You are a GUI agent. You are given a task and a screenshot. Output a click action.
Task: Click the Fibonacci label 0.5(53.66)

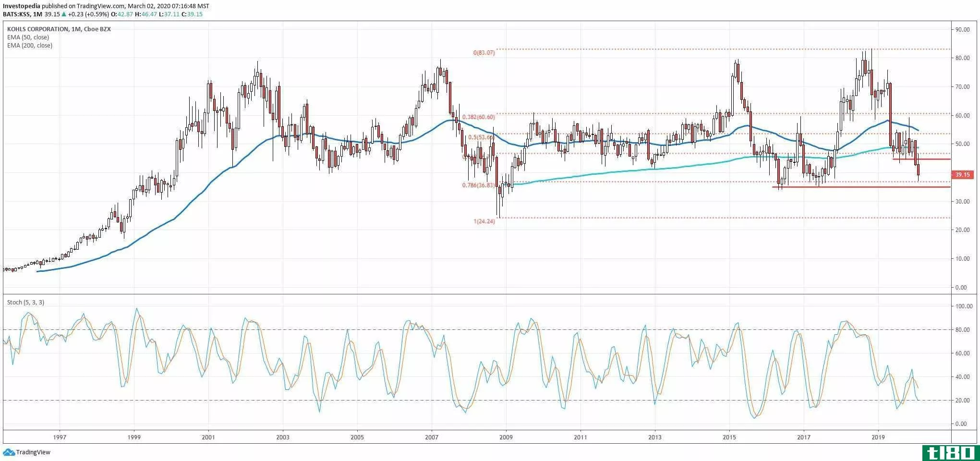pos(481,137)
